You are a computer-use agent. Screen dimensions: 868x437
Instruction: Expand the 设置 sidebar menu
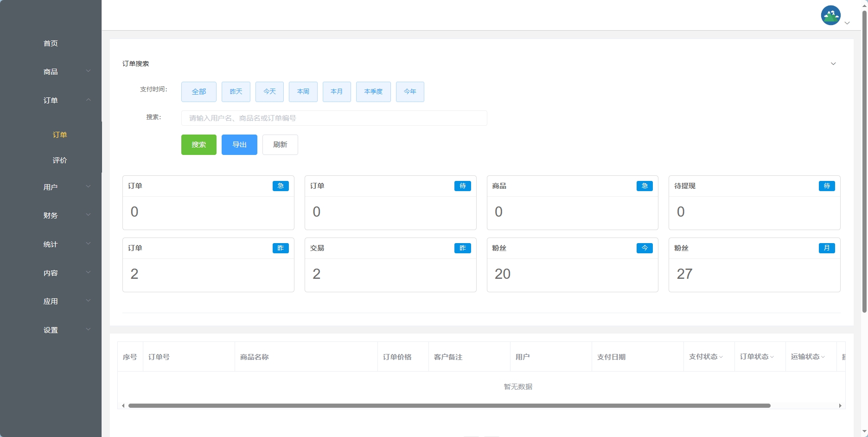tap(51, 330)
